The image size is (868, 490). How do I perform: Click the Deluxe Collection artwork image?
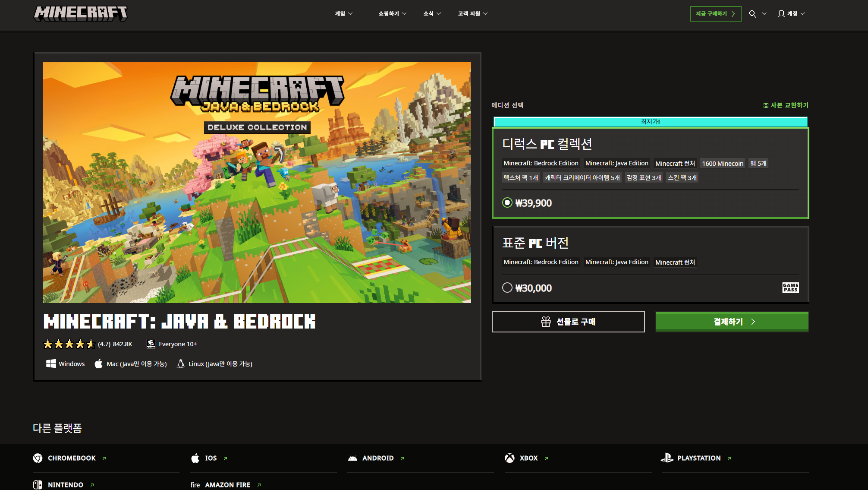point(257,183)
